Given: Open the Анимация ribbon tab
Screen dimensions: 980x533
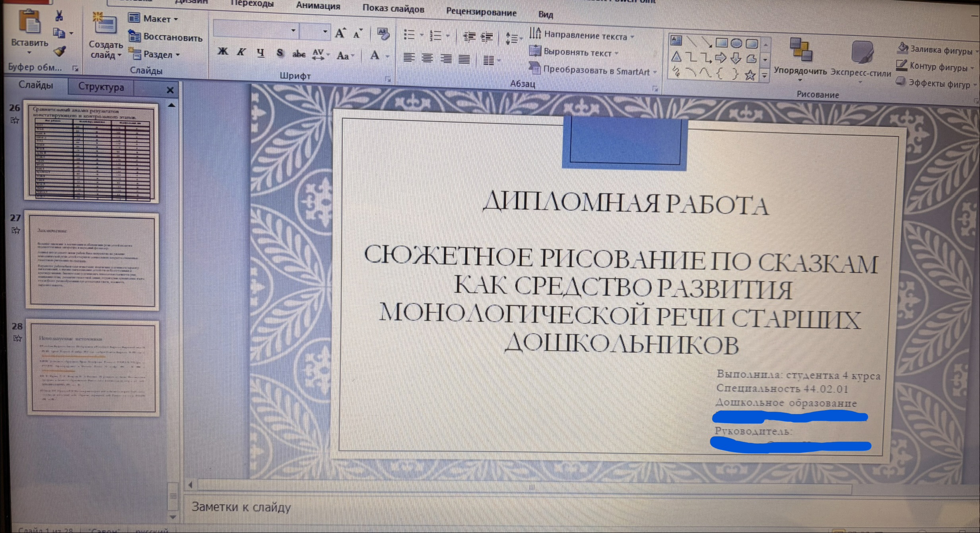Looking at the screenshot, I should point(318,6).
